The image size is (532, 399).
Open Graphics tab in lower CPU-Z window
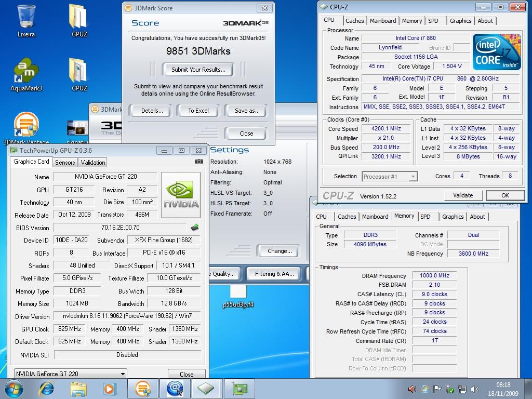tap(453, 217)
